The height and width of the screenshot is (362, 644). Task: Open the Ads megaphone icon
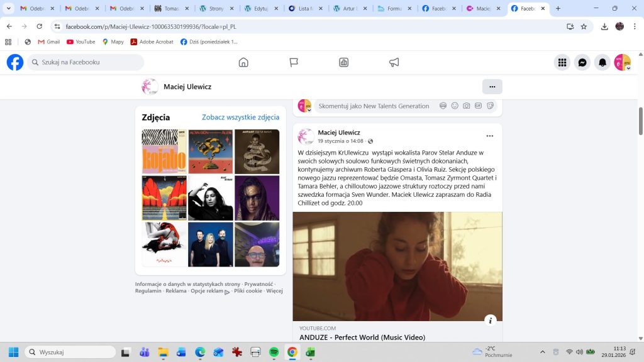[x=394, y=62]
